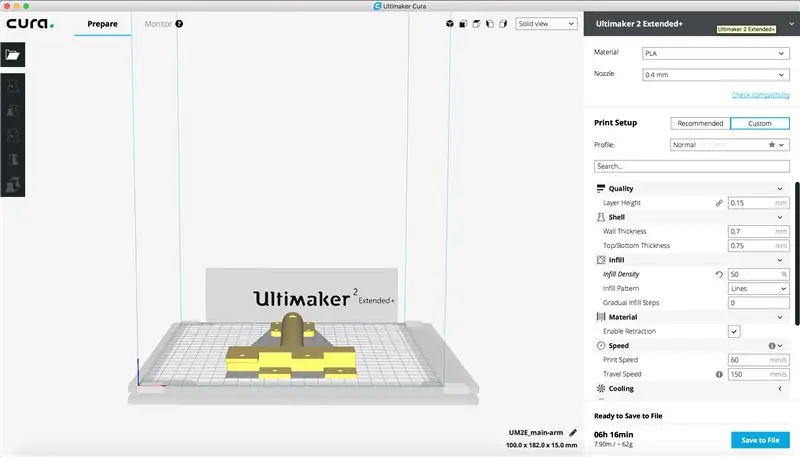The width and height of the screenshot is (800, 457).
Task: Collapse the Quality settings section
Action: click(780, 189)
